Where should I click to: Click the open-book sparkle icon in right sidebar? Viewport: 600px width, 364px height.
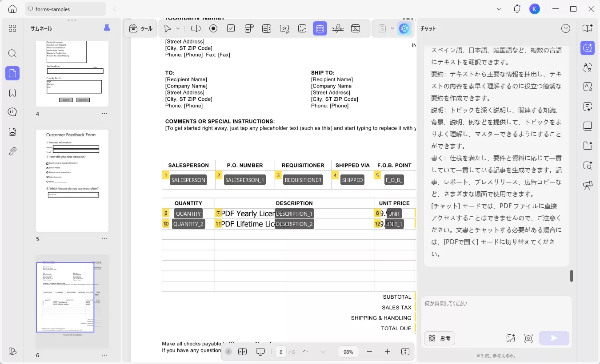588,28
